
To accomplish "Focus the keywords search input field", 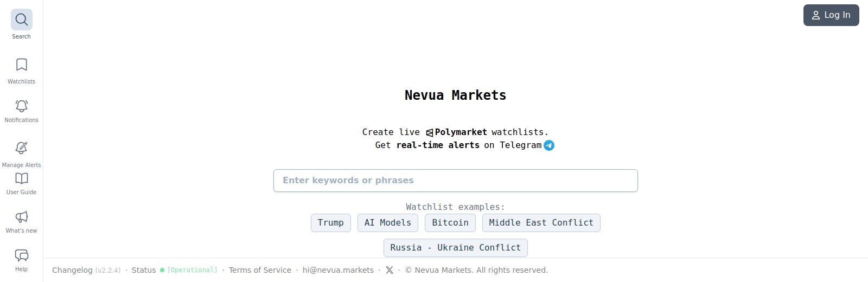I will [x=455, y=181].
